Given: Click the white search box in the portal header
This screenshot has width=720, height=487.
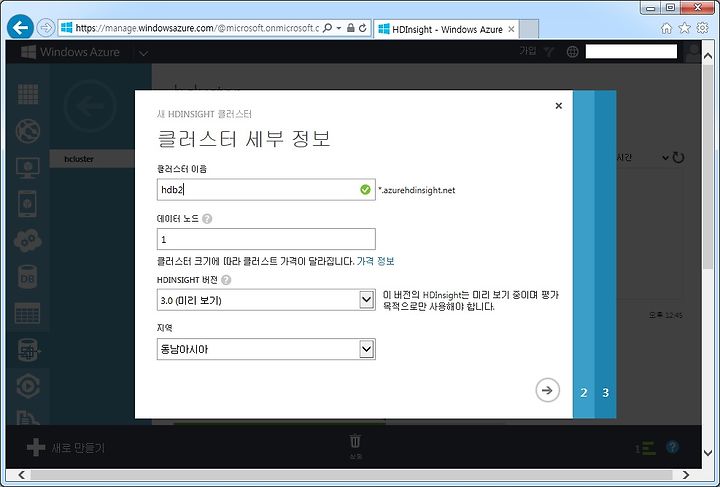Looking at the screenshot, I should coord(631,51).
